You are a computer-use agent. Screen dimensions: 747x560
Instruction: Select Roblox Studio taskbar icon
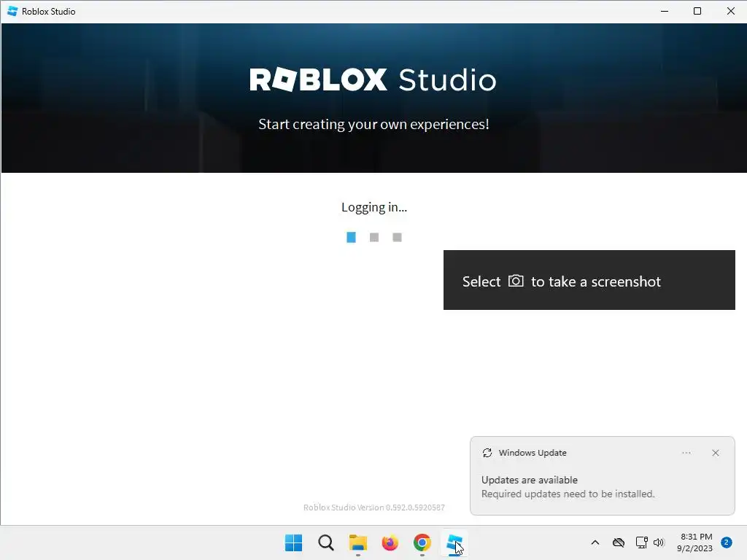tap(454, 542)
